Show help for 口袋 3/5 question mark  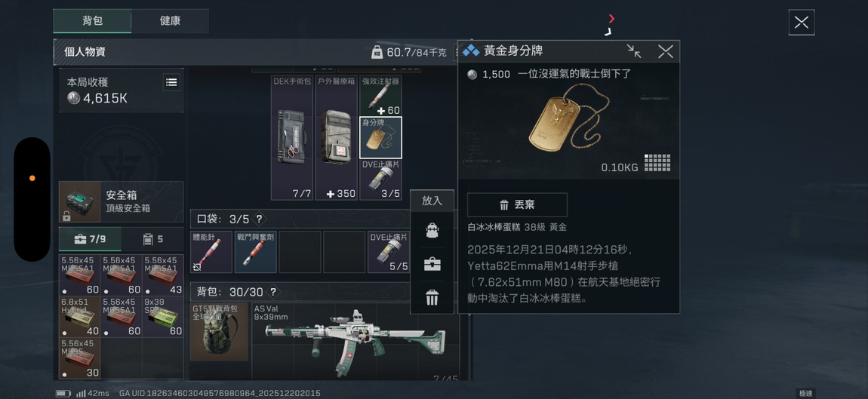259,219
